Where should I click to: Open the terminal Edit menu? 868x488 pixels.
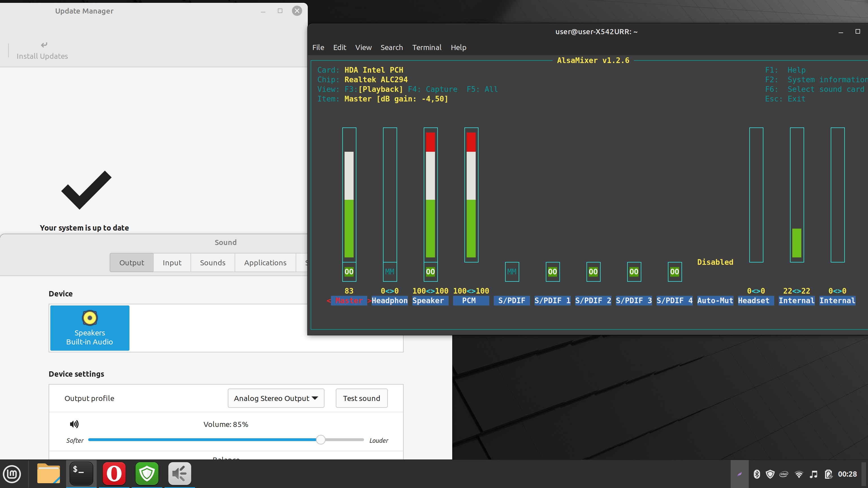(x=340, y=47)
